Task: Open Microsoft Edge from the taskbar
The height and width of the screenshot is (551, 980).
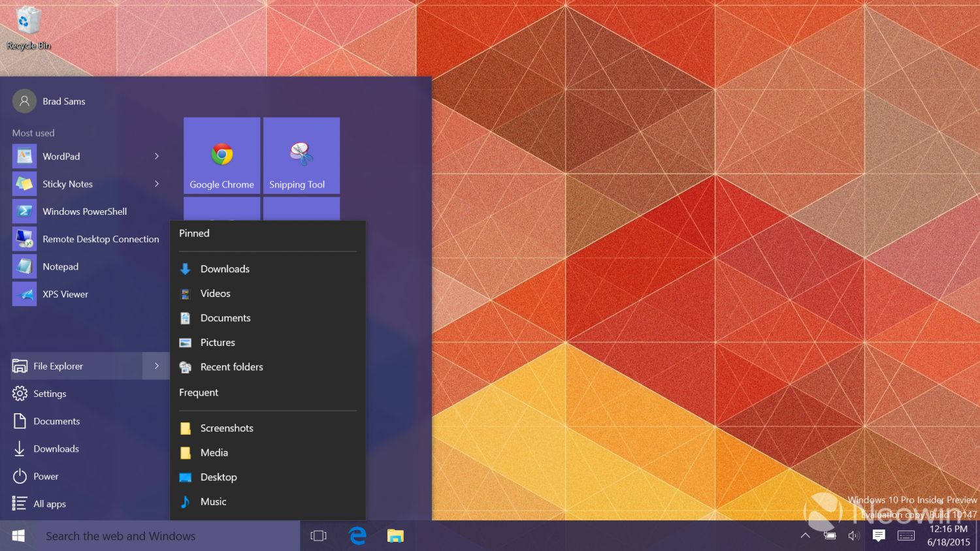Action: pos(357,536)
